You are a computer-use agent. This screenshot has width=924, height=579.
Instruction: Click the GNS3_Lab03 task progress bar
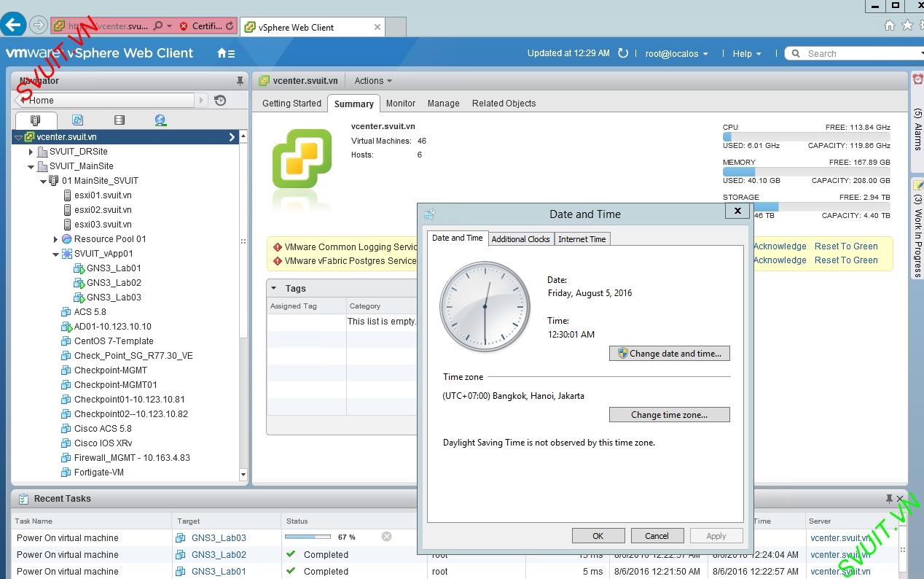(308, 537)
